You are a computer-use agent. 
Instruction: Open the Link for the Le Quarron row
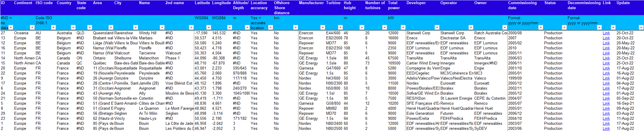pos(606,109)
